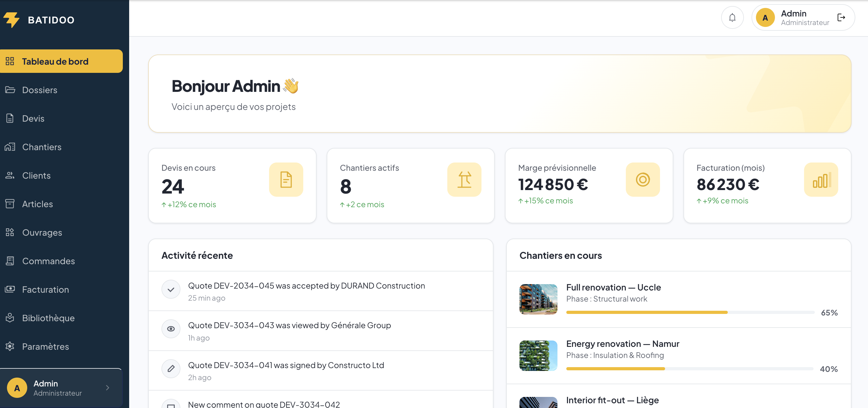Click the 40% progress value

pyautogui.click(x=829, y=369)
